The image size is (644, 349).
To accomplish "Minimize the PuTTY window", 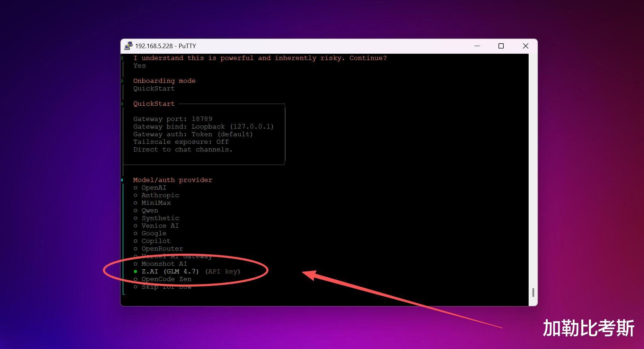I will (477, 46).
